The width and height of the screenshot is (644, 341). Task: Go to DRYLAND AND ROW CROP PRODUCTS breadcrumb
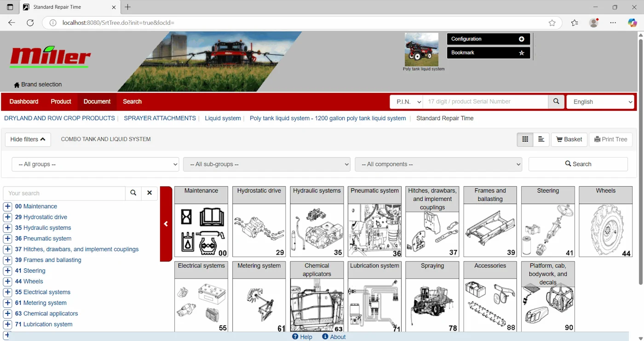(59, 118)
